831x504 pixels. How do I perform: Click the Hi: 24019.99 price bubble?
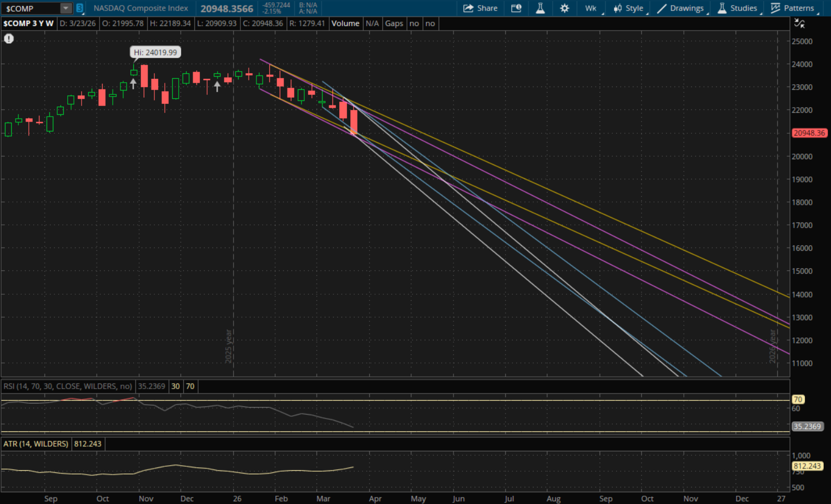coord(155,52)
